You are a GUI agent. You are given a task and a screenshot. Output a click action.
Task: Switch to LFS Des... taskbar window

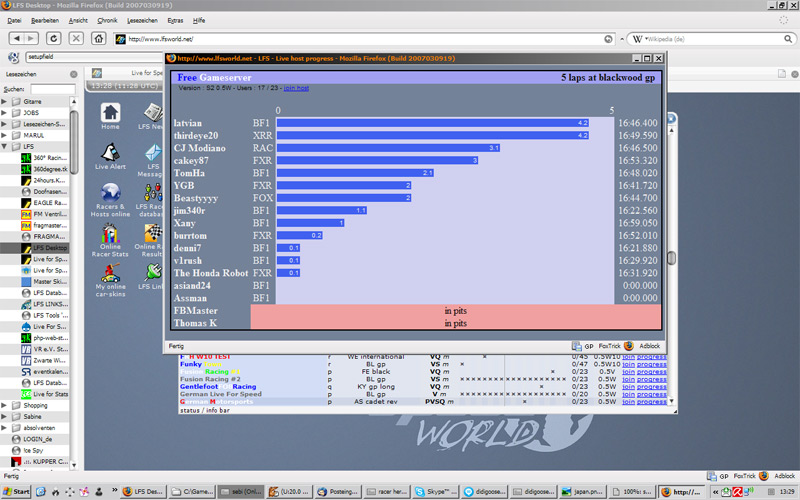pos(143,492)
